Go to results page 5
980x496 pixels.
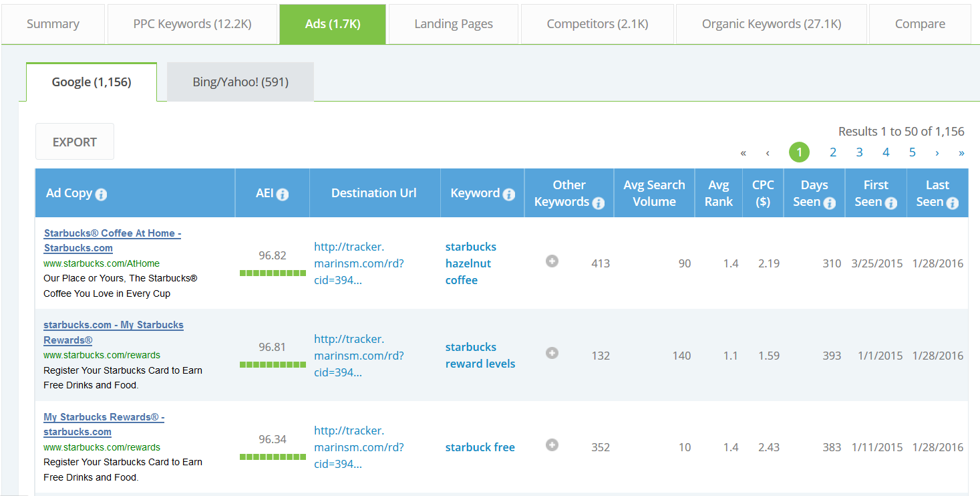click(x=913, y=152)
